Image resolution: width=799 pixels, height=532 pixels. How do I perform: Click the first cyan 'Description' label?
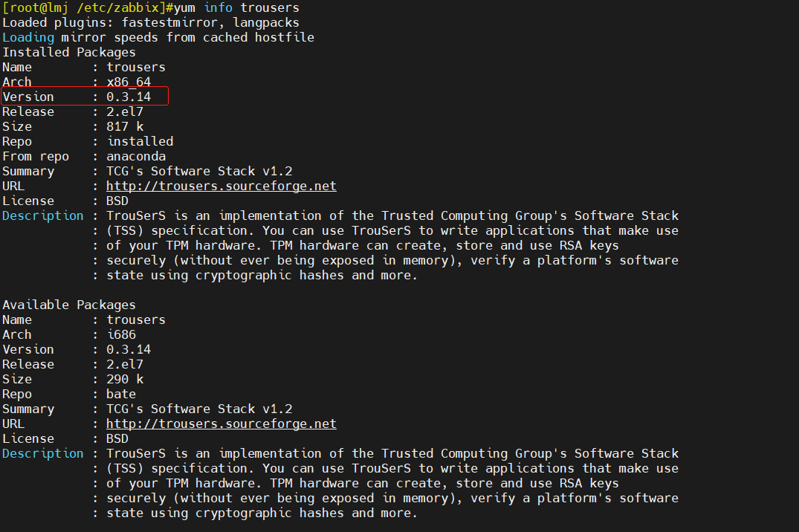click(43, 216)
